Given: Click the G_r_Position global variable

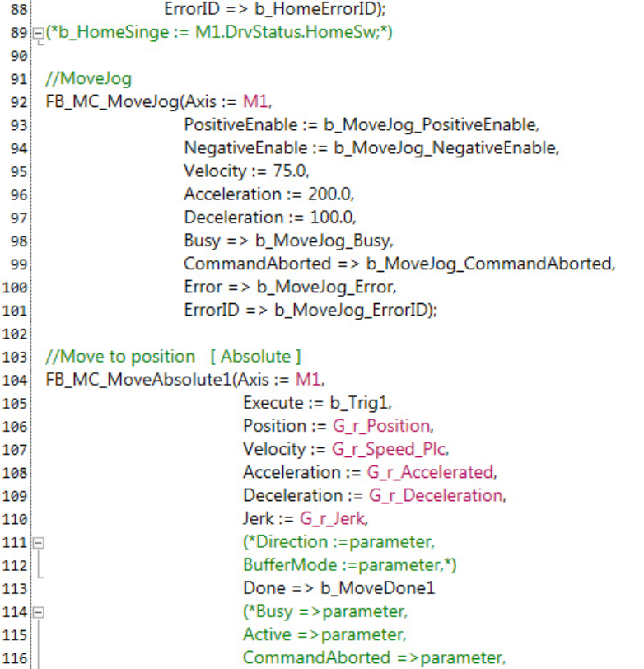Looking at the screenshot, I should pyautogui.click(x=381, y=426).
